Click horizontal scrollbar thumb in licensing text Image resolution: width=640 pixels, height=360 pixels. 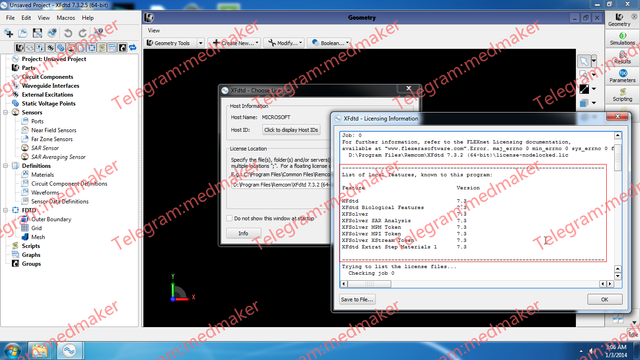point(369,284)
